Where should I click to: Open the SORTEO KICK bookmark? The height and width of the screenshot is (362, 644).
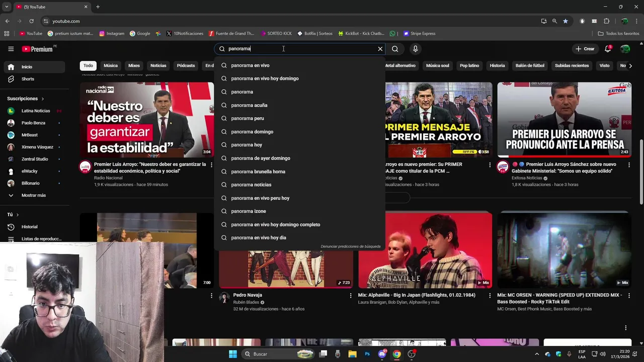[276, 34]
